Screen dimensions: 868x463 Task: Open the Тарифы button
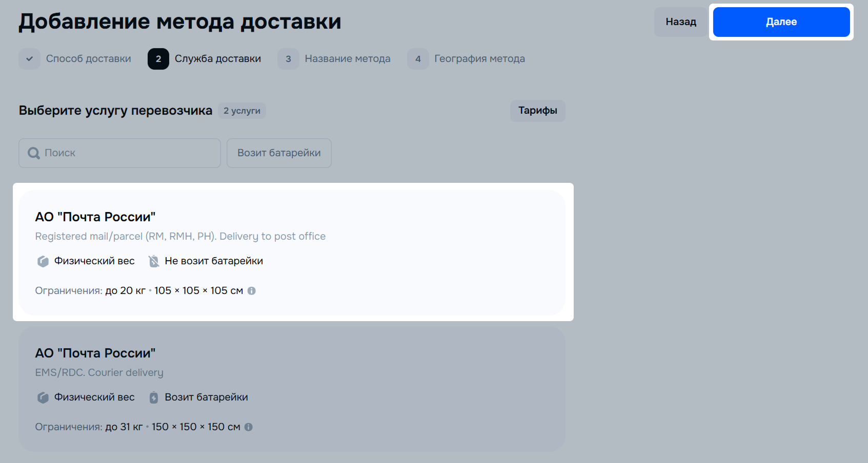click(537, 111)
